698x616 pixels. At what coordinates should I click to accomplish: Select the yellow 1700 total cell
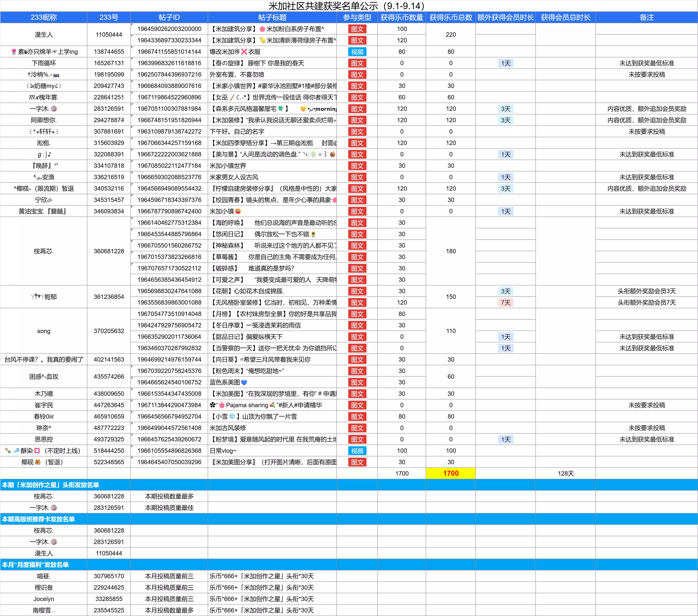pyautogui.click(x=450, y=473)
